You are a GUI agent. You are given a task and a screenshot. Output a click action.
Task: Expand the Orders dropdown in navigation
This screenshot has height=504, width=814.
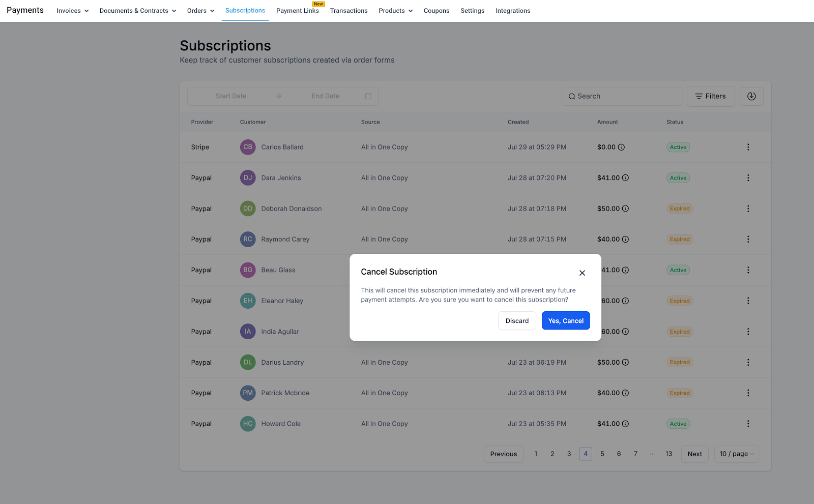(200, 11)
